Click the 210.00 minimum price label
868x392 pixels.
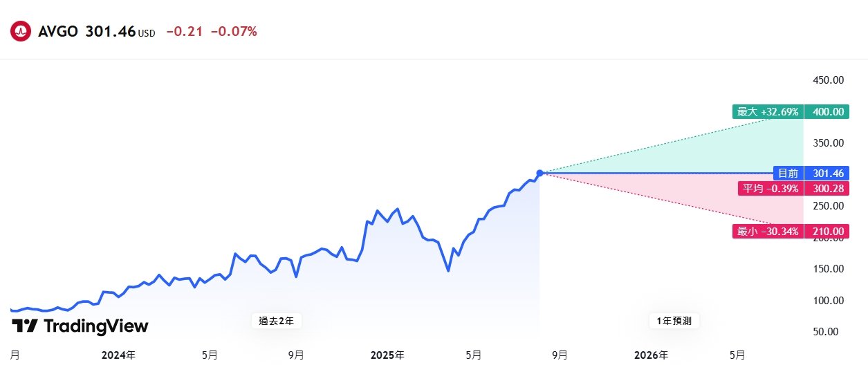click(828, 232)
